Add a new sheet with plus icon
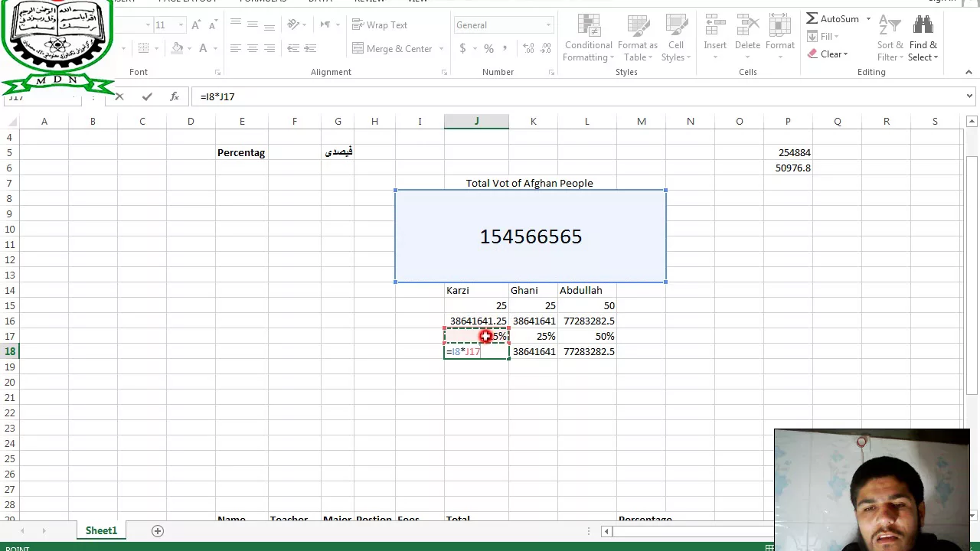The height and width of the screenshot is (551, 980). tap(158, 530)
